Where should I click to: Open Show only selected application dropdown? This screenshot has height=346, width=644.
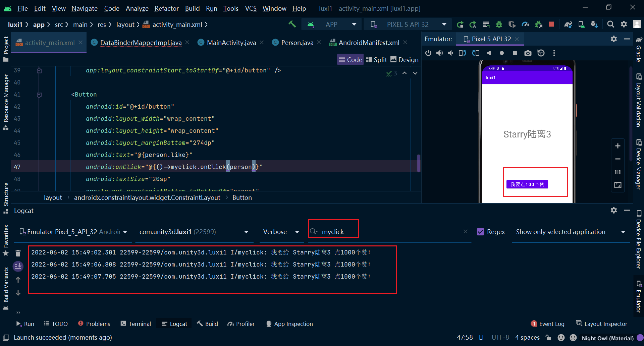coord(571,232)
